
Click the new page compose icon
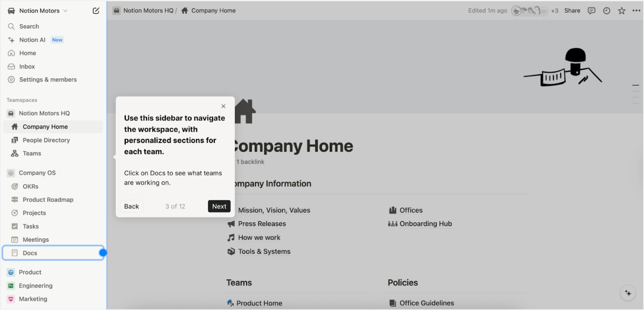[96, 11]
